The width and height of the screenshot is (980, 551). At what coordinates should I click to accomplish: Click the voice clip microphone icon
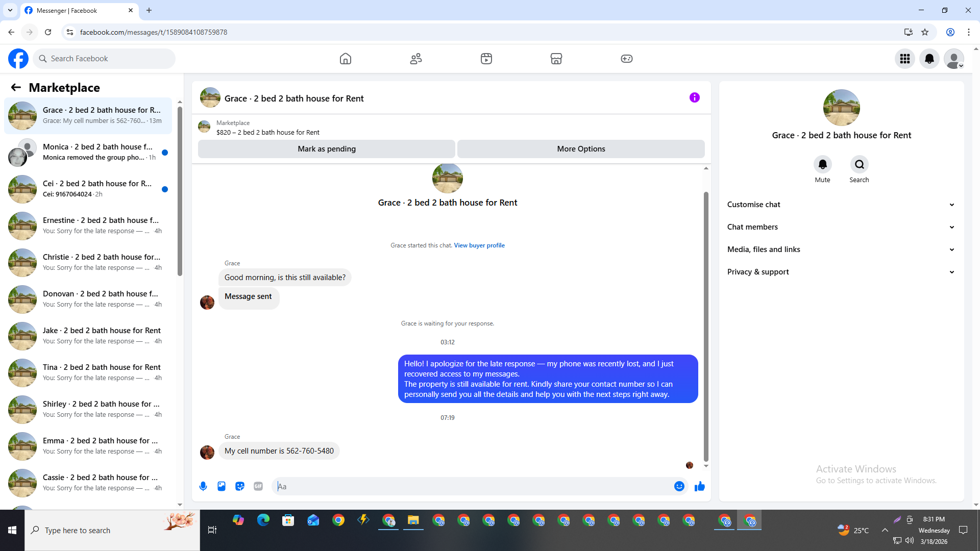(203, 486)
